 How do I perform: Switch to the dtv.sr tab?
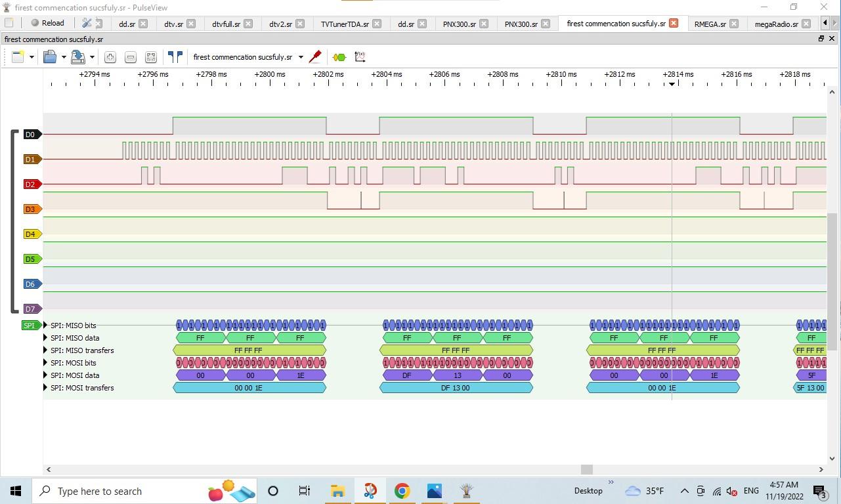(x=174, y=24)
